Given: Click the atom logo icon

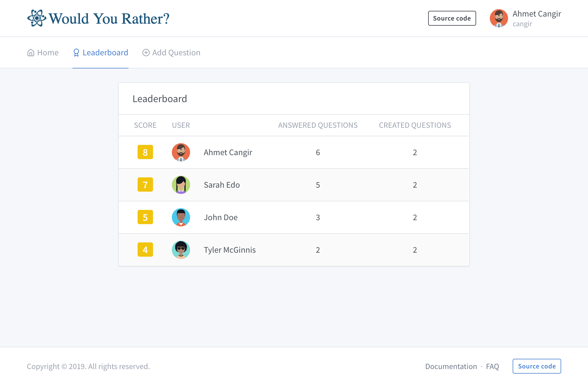Looking at the screenshot, I should click(x=37, y=18).
